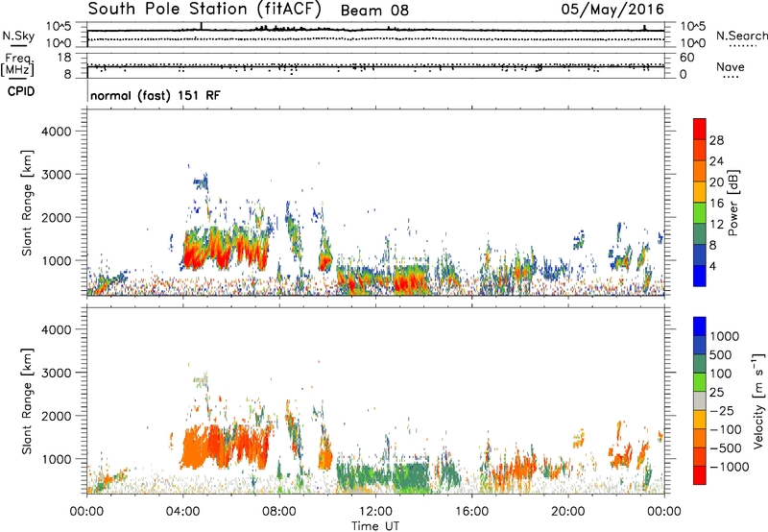Image resolution: width=768 pixels, height=532 pixels.
Task: Click the South Pole Station (fitACF) title
Action: [x=204, y=9]
